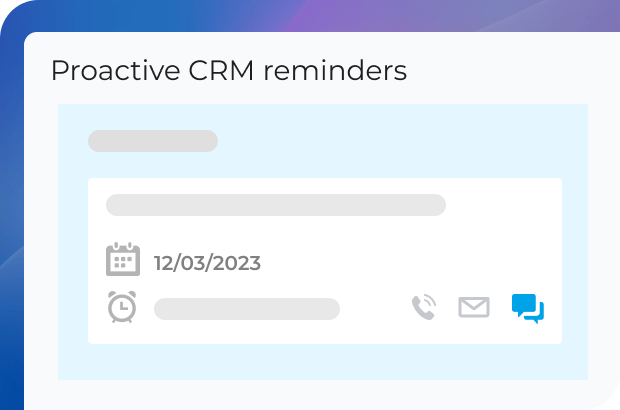Click the phone call icon
620x410 pixels.
[424, 307]
